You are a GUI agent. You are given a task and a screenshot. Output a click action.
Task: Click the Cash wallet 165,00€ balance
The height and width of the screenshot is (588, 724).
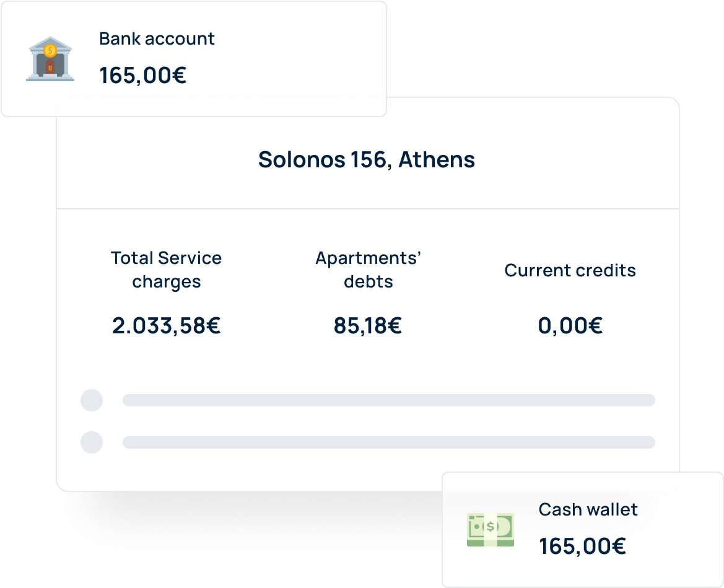click(x=582, y=546)
